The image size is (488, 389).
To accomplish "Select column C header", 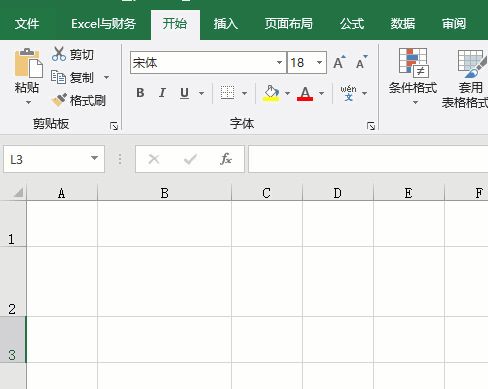I will [x=267, y=193].
